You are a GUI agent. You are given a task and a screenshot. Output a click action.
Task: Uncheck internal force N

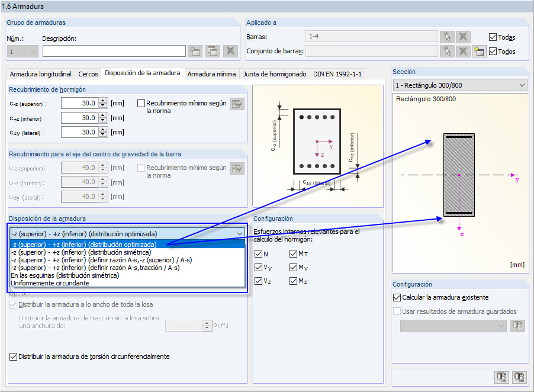(x=259, y=253)
